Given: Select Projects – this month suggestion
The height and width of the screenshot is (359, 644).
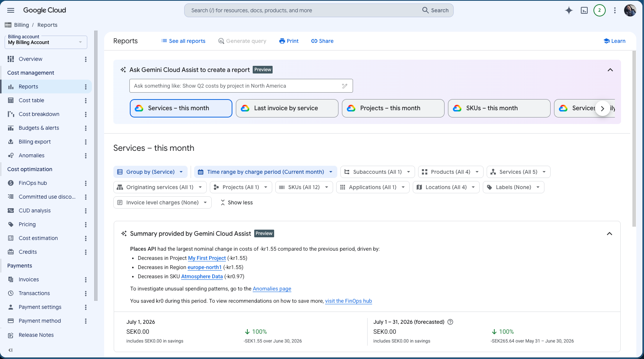Looking at the screenshot, I should click(x=393, y=108).
